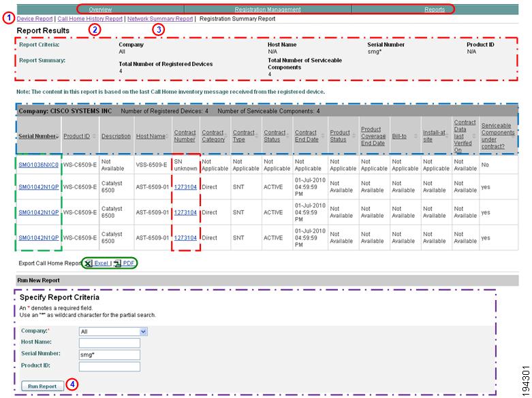Image resolution: width=532 pixels, height=398 pixels.
Task: Open the first contract number 1273104 link
Action: (x=185, y=187)
